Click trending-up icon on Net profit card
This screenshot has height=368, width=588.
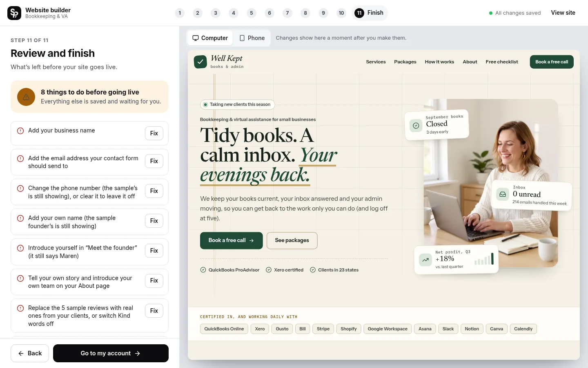tap(425, 260)
